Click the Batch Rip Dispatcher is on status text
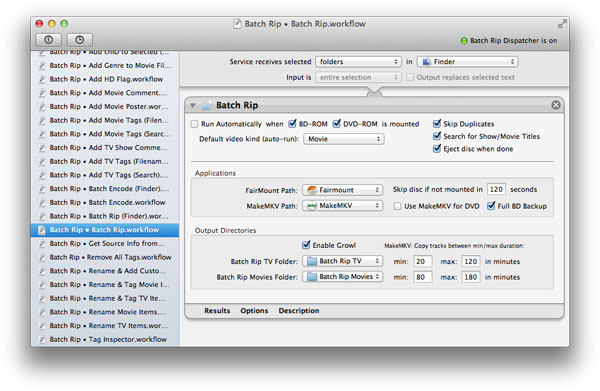600x391 pixels. click(514, 41)
